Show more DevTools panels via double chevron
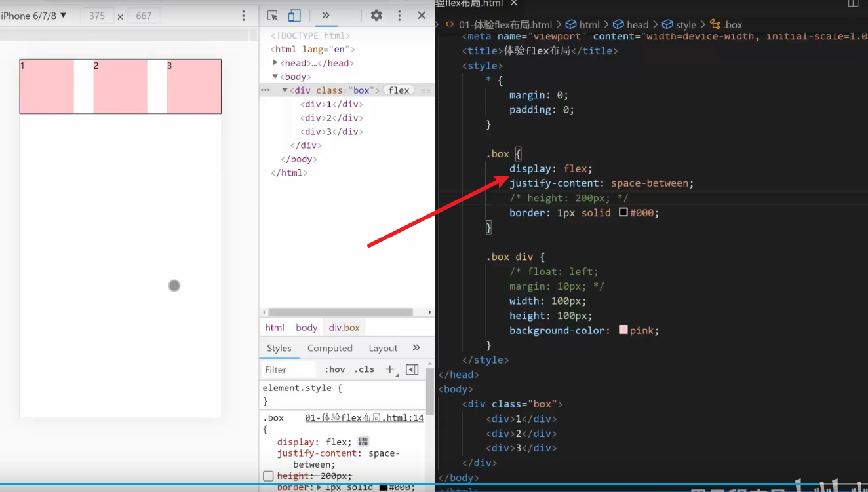 pos(325,15)
